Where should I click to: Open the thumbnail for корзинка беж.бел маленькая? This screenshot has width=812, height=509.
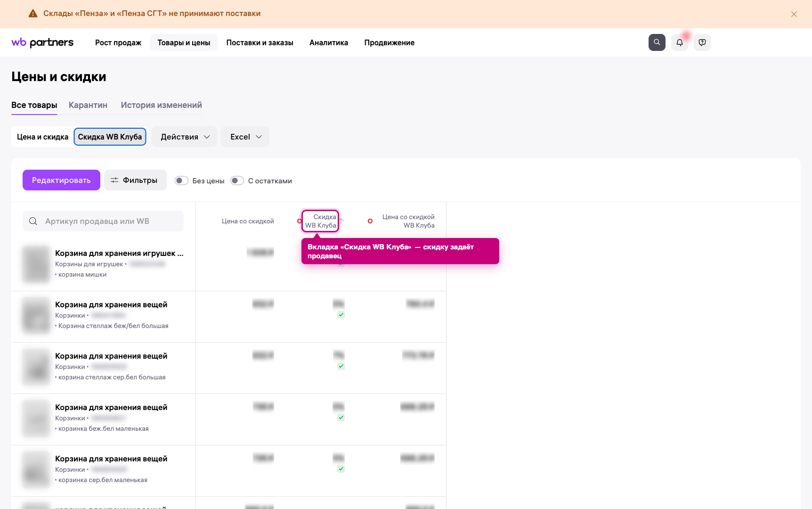pyautogui.click(x=36, y=418)
